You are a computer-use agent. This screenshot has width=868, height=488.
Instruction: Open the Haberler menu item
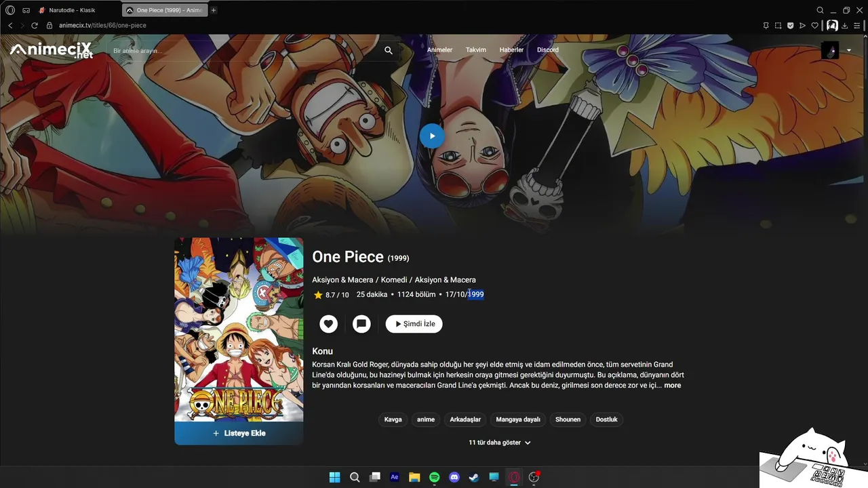pyautogui.click(x=511, y=50)
